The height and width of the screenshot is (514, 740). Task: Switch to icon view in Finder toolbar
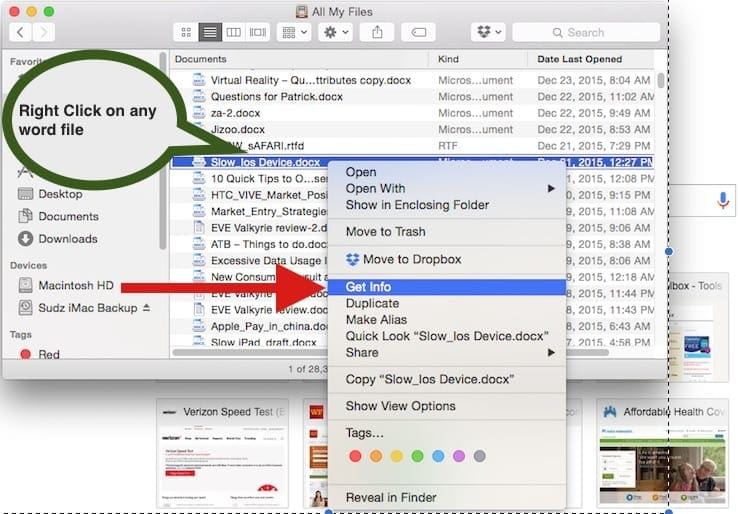point(186,33)
